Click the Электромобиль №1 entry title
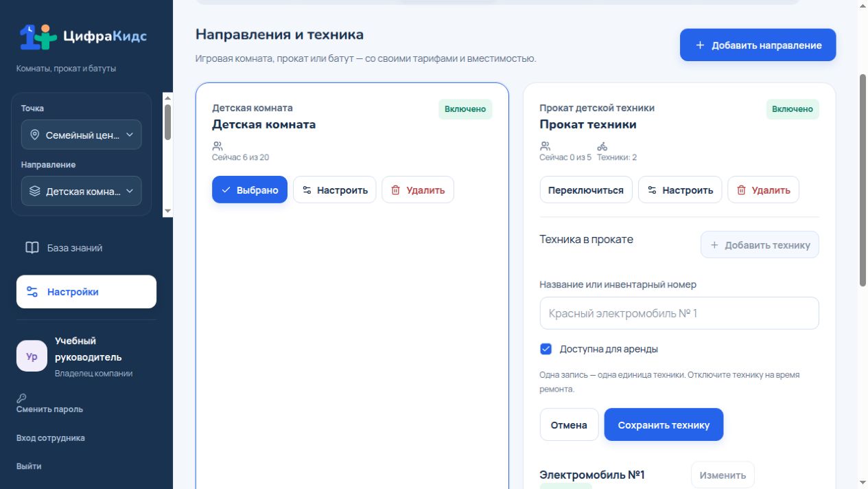The image size is (868, 489). pos(592,475)
